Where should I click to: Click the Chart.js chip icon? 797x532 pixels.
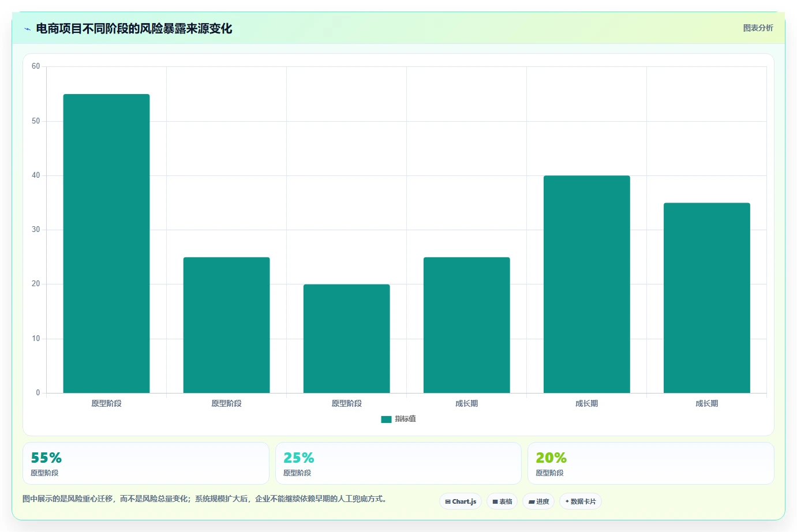448,502
